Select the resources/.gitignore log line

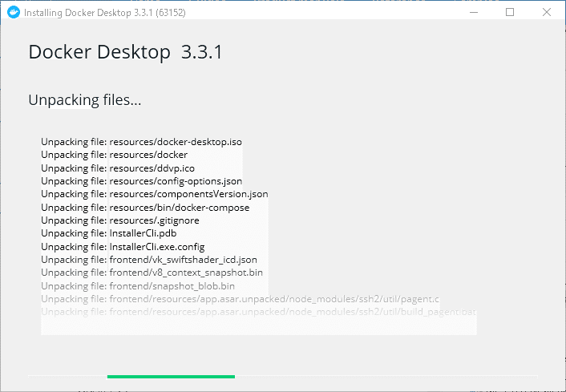pos(120,220)
